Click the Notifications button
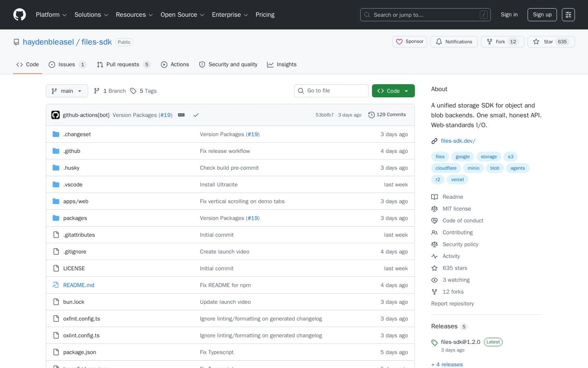The width and height of the screenshot is (588, 368). [454, 42]
